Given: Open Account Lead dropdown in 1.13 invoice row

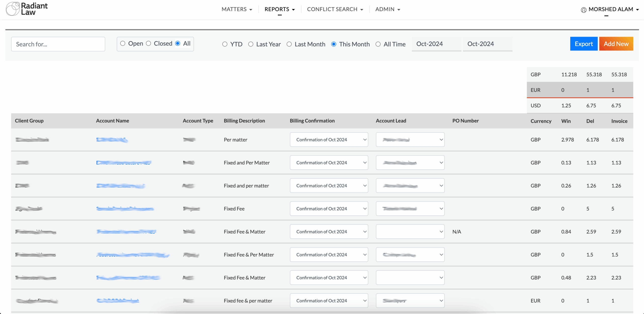Looking at the screenshot, I should point(410,163).
